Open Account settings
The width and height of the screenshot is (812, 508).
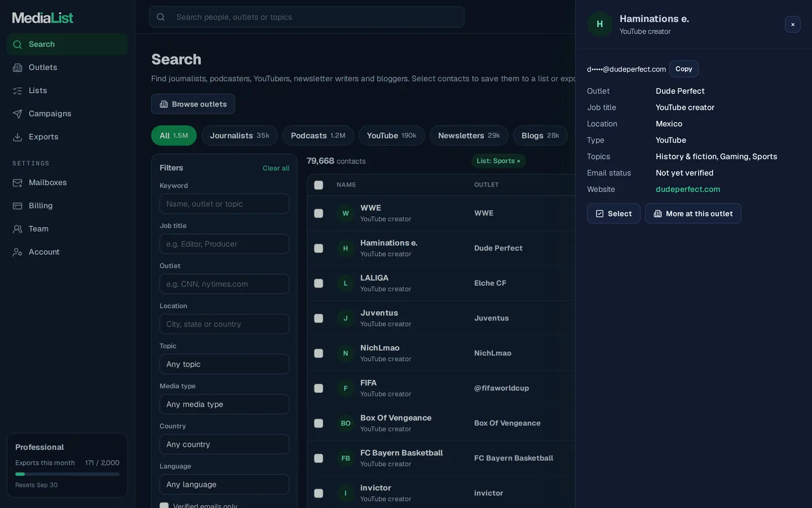(x=67, y=252)
